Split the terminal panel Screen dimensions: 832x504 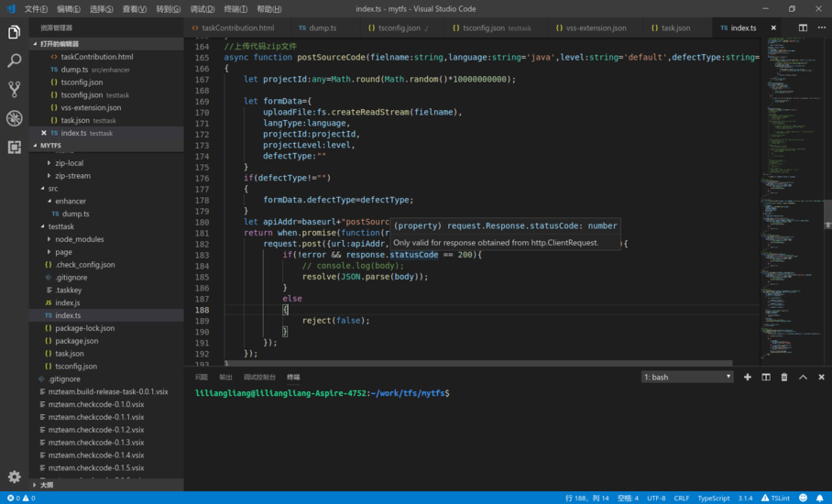(x=766, y=377)
